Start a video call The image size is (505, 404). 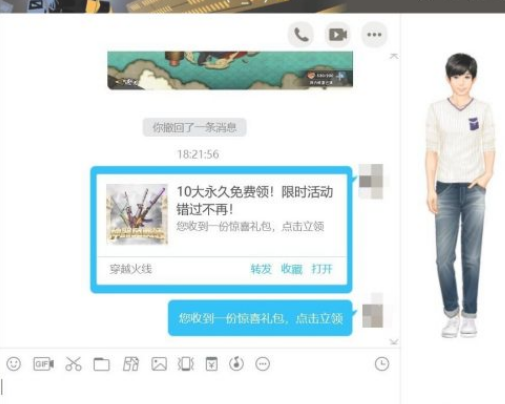[x=338, y=34]
